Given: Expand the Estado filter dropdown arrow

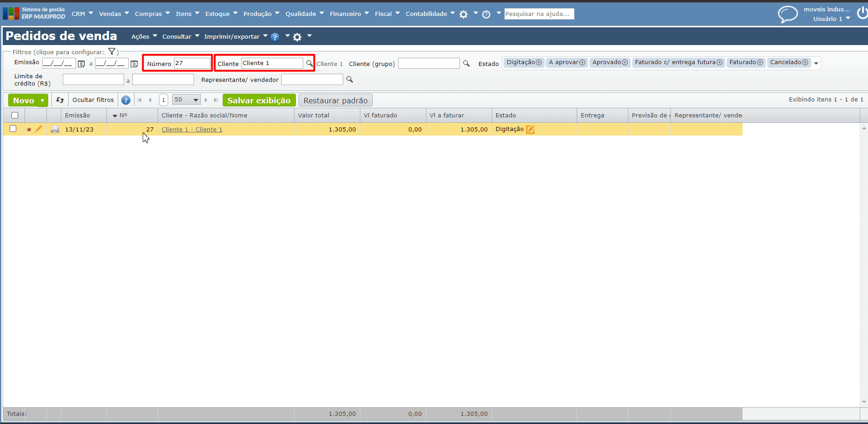Looking at the screenshot, I should [x=816, y=64].
